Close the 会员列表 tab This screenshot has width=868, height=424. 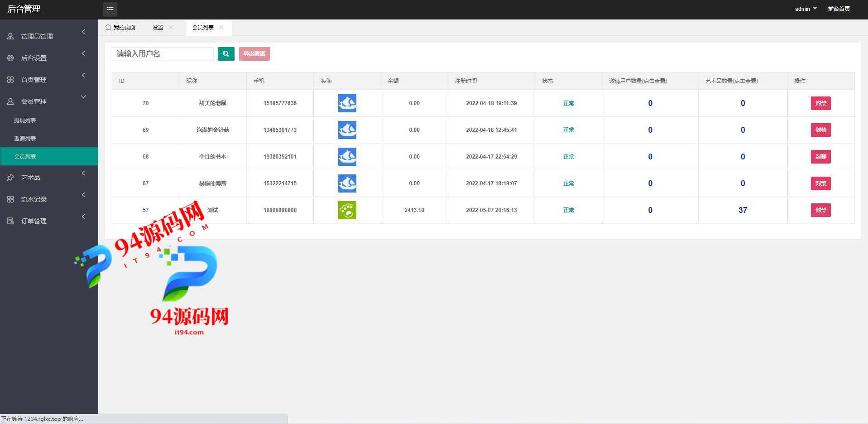(x=221, y=28)
